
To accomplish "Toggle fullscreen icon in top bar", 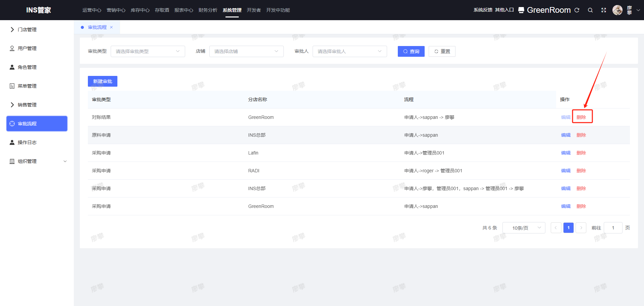I will tap(604, 10).
